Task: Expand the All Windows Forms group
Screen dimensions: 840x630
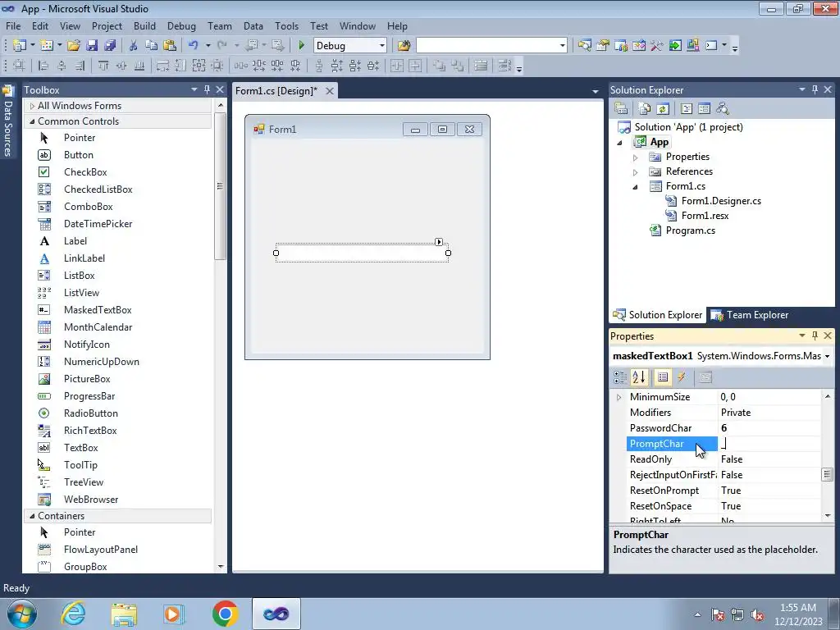Action: pyautogui.click(x=32, y=106)
